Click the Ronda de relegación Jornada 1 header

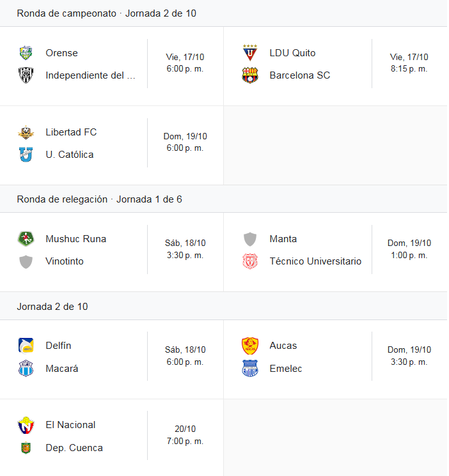99,199
